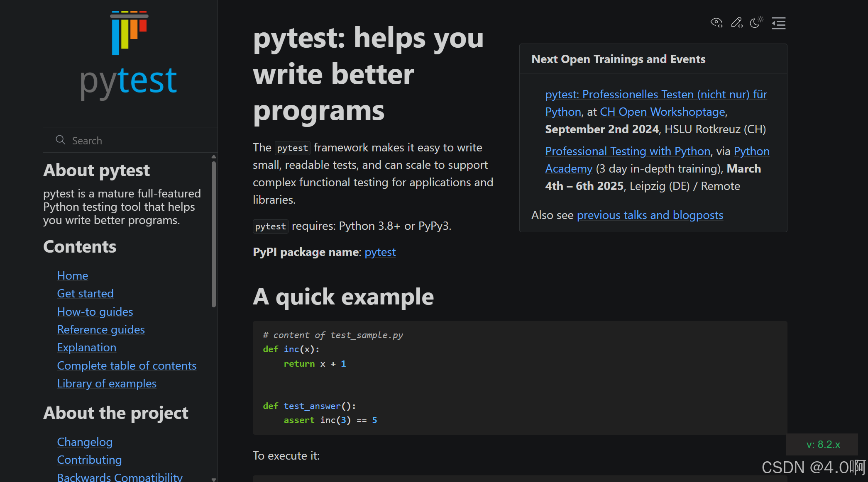Screen dimensions: 868x482
Task: Click the edit this page pencil icon
Action: [737, 22]
